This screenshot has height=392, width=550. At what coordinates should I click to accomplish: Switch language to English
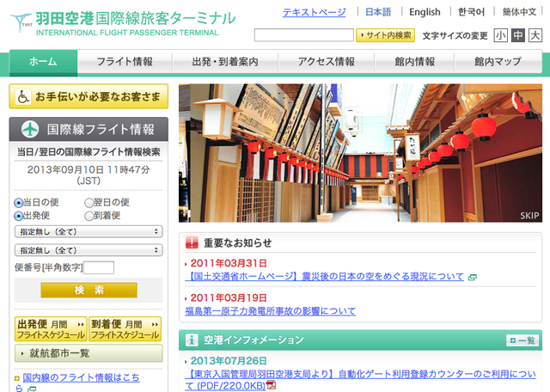425,12
